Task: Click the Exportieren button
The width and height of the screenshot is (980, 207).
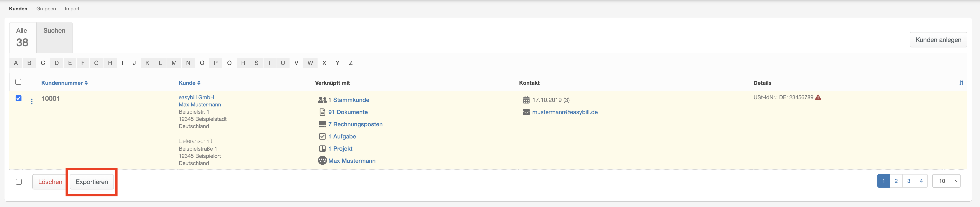Action: point(92,182)
